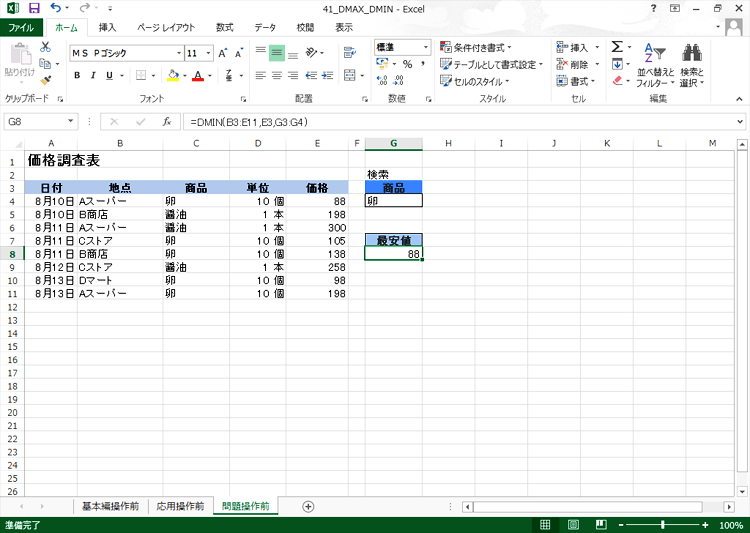This screenshot has width=750, height=533.
Task: Expand the formula bar
Action: pos(740,122)
